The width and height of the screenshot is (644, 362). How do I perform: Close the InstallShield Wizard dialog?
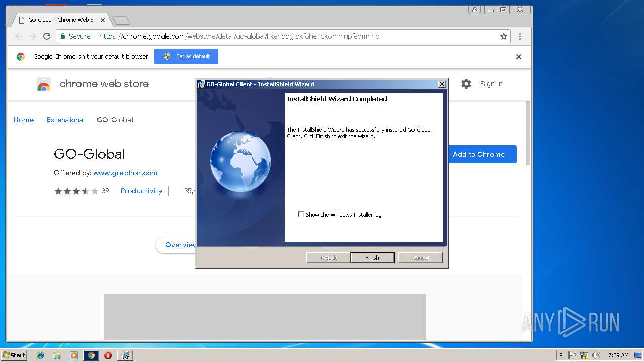[442, 84]
